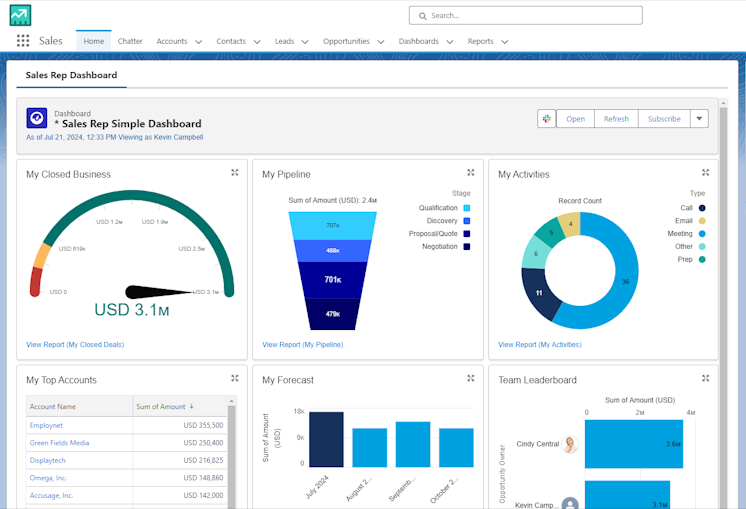746x509 pixels.
Task: Open the Chatter tab
Action: (x=130, y=41)
